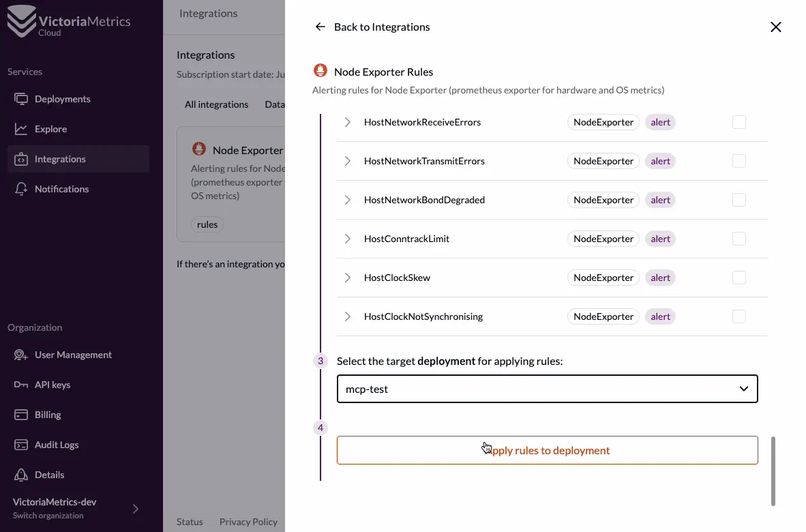Click the panel vertical scrollbar
The width and height of the screenshot is (806, 532).
coord(773,471)
